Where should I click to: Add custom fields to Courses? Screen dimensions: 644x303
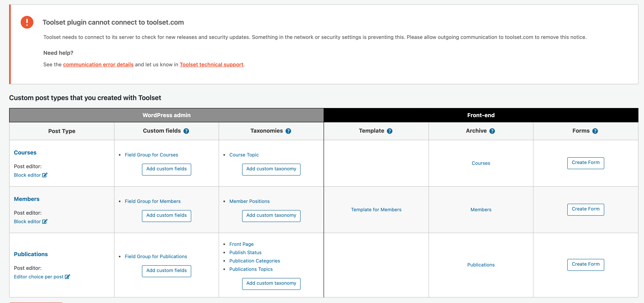point(167,169)
